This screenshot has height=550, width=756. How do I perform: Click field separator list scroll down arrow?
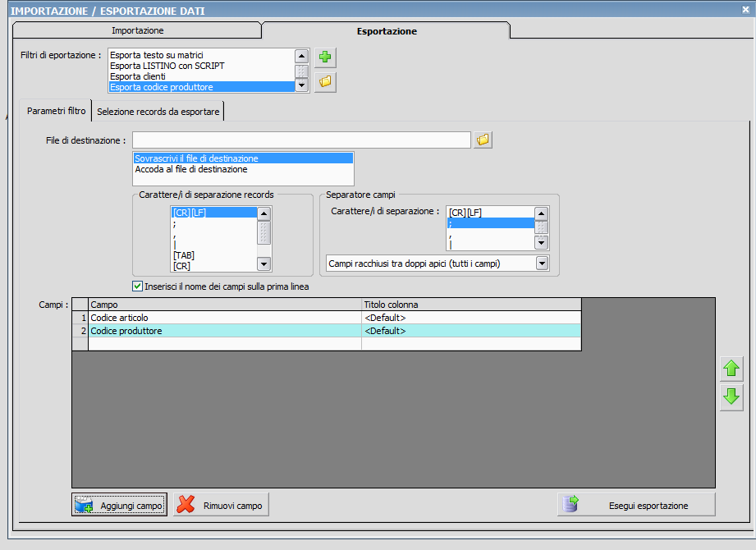[x=542, y=242]
